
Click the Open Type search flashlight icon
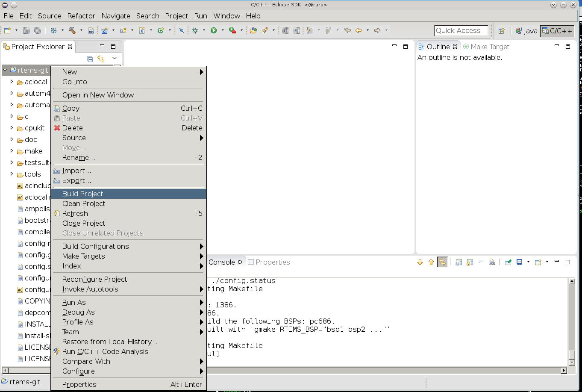point(265,30)
